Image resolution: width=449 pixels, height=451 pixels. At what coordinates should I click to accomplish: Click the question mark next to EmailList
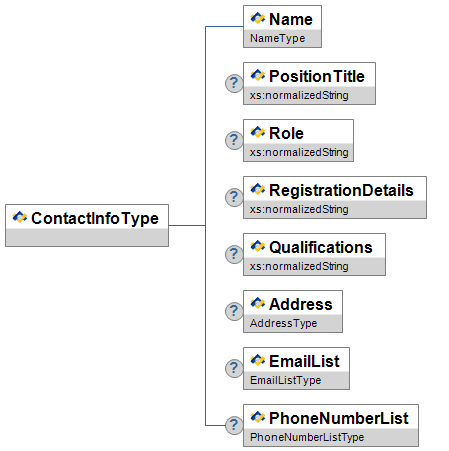tap(234, 368)
